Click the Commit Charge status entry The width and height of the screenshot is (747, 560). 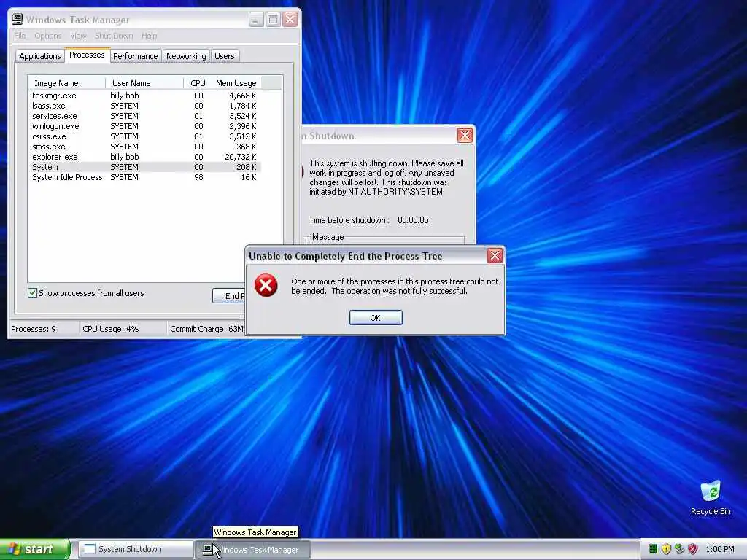(x=206, y=329)
